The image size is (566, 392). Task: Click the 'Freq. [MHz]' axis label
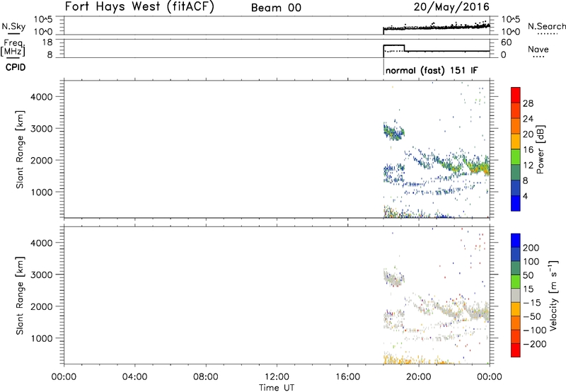13,48
